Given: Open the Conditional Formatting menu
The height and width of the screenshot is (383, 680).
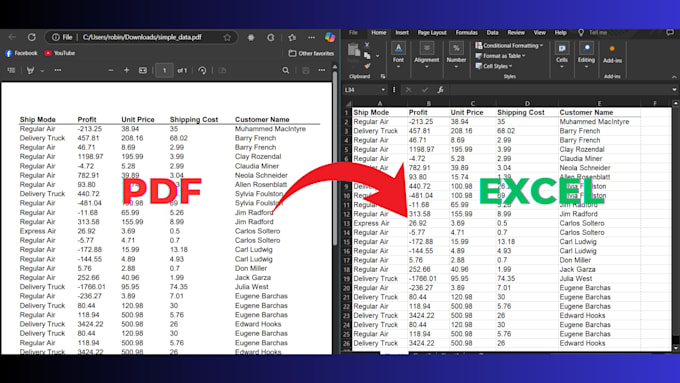Looking at the screenshot, I should [509, 46].
